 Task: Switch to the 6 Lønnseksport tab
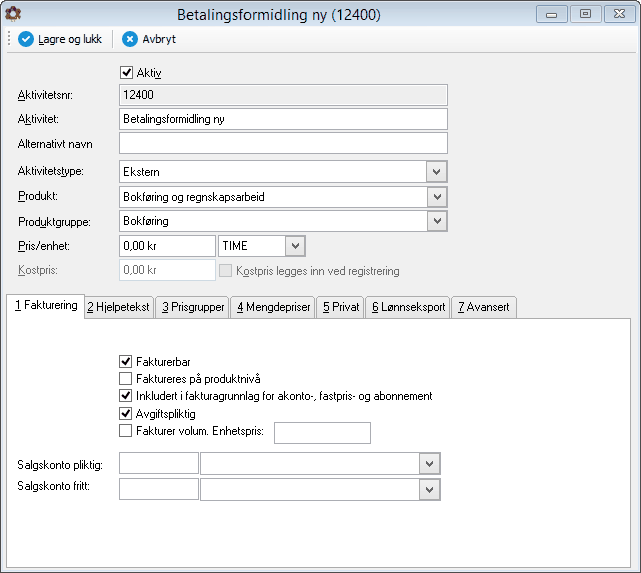pos(408,307)
